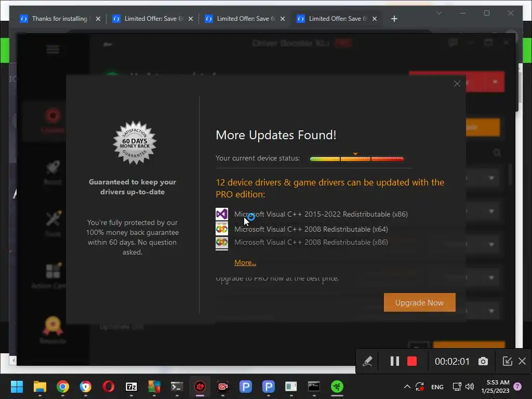Close the More Updates Found dialog

tap(457, 84)
